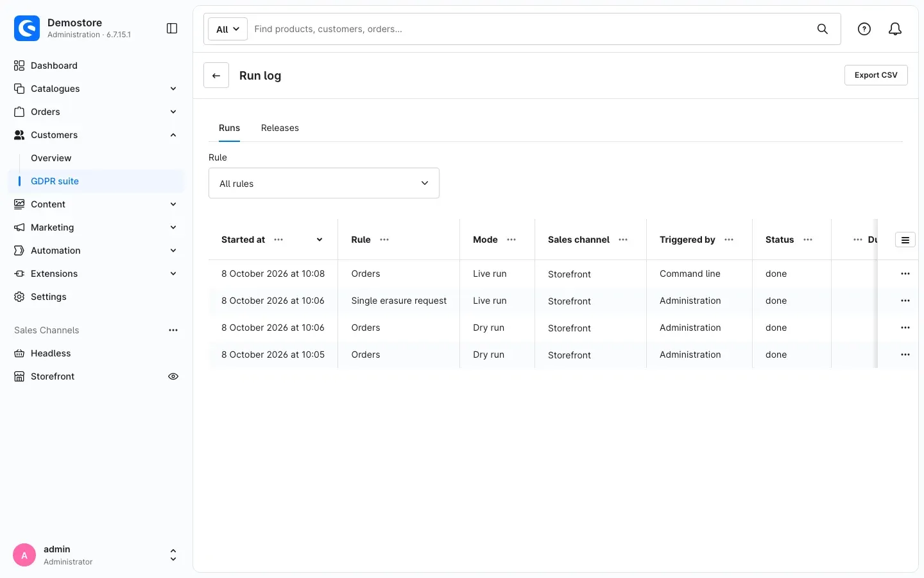This screenshot has height=578, width=924.
Task: Expand the Orders menu
Action: (173, 112)
